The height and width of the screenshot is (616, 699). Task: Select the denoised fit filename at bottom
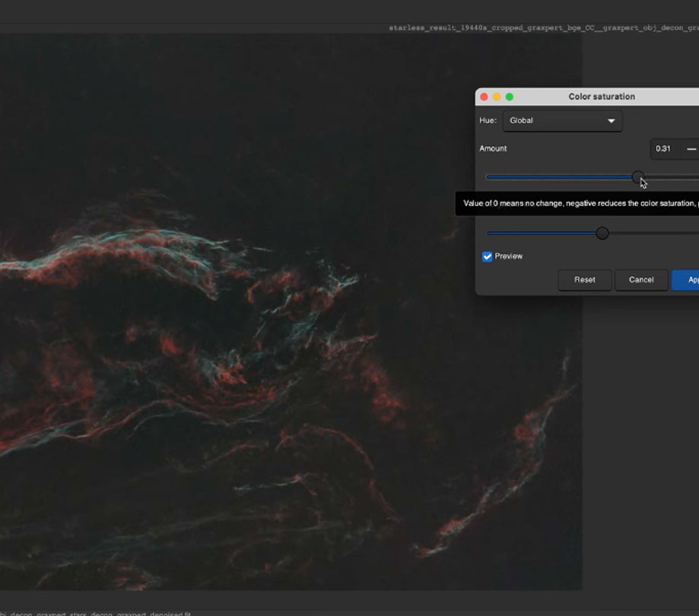(x=91, y=612)
